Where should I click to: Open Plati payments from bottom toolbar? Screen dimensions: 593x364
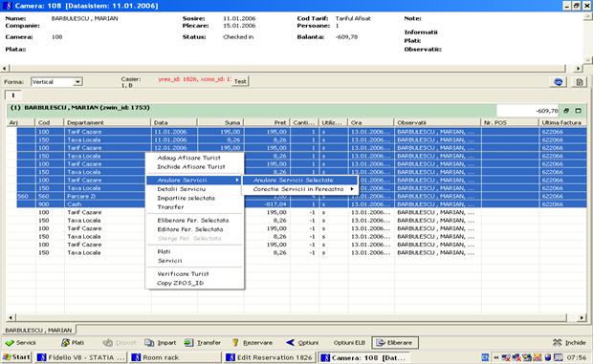pos(73,342)
